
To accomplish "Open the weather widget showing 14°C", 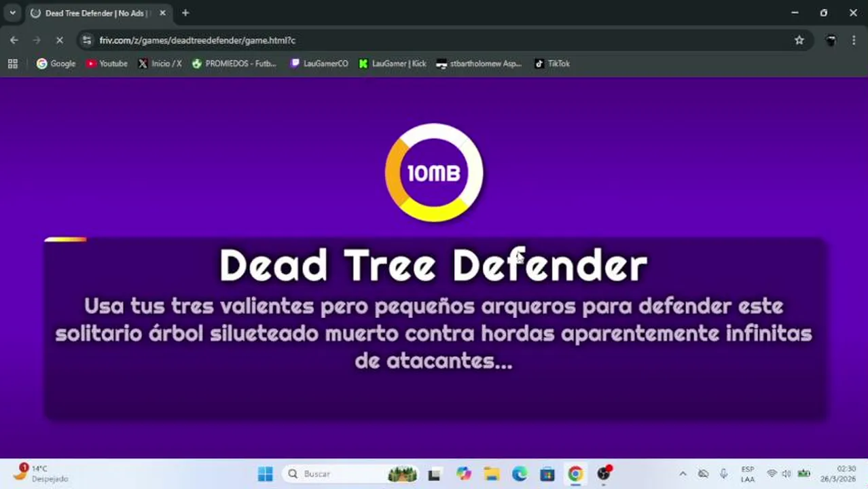I will coord(42,473).
